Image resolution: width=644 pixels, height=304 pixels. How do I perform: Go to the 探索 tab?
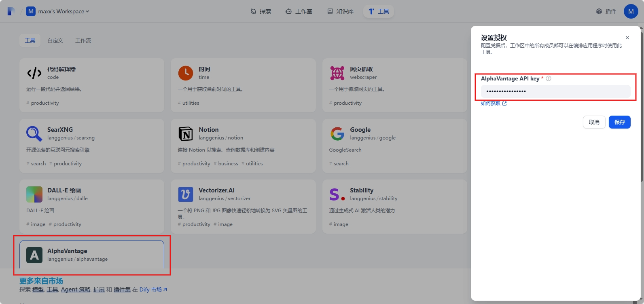(x=261, y=11)
